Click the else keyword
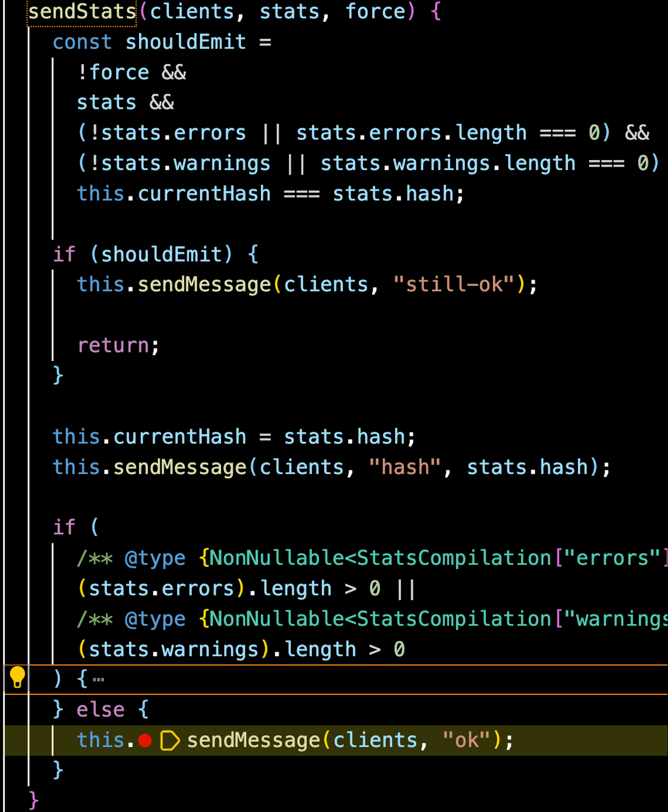The width and height of the screenshot is (668, 812). click(101, 710)
